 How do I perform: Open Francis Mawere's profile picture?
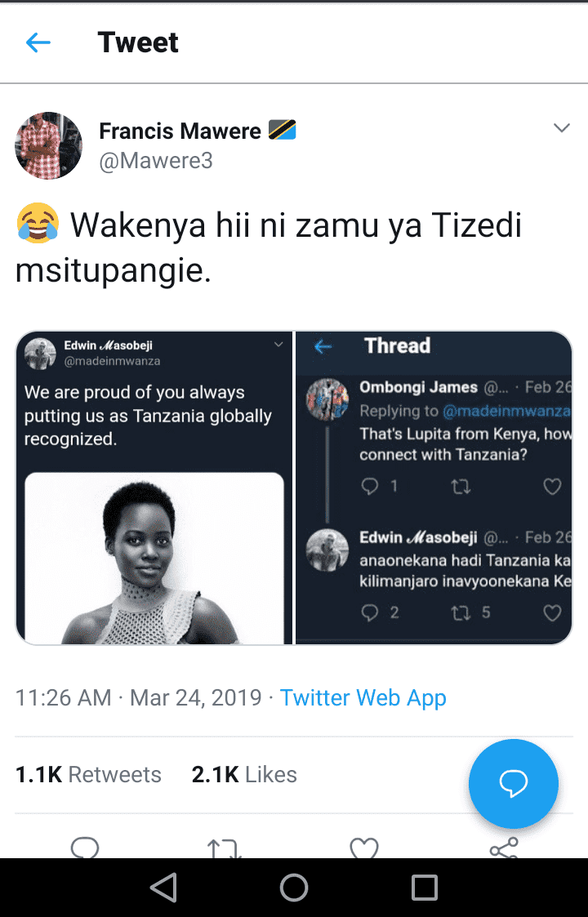tap(49, 145)
